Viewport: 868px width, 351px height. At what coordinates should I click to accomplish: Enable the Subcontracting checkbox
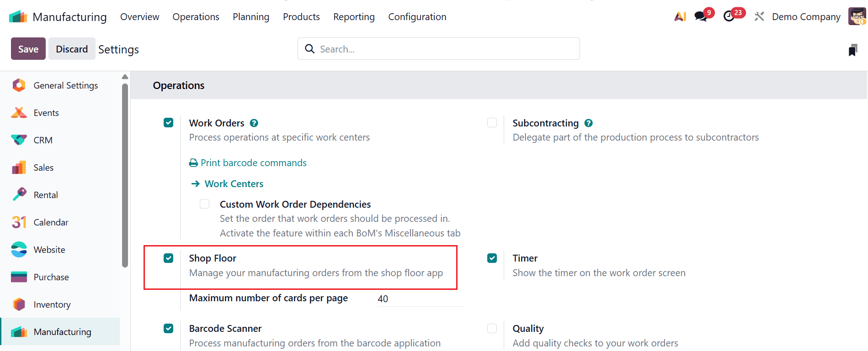click(x=492, y=122)
